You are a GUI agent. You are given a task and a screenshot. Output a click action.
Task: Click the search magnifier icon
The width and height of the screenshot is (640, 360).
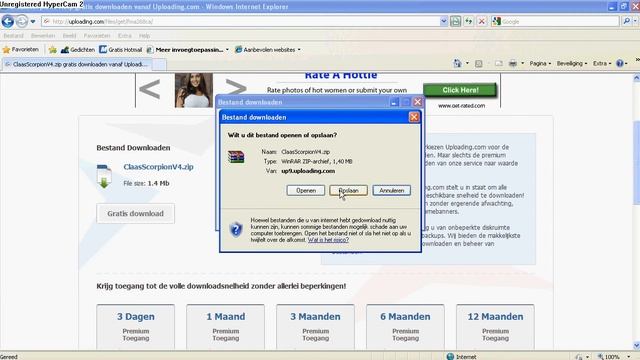point(627,21)
